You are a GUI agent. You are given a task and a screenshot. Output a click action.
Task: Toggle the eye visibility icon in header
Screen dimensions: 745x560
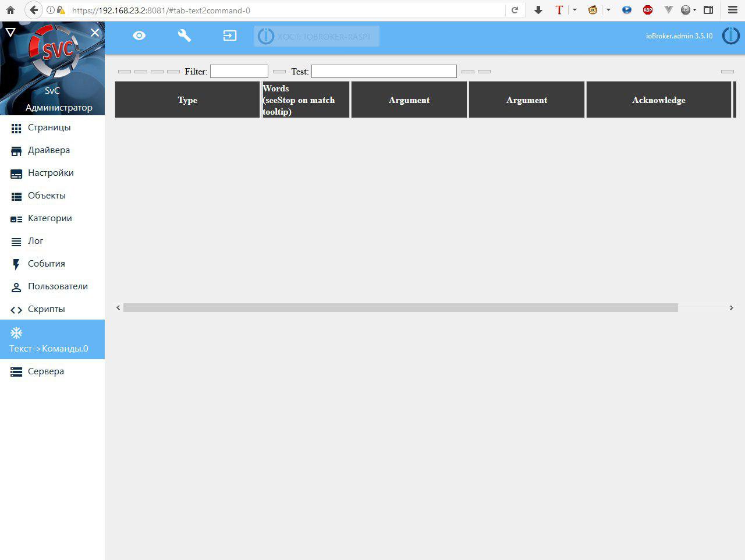pos(139,36)
